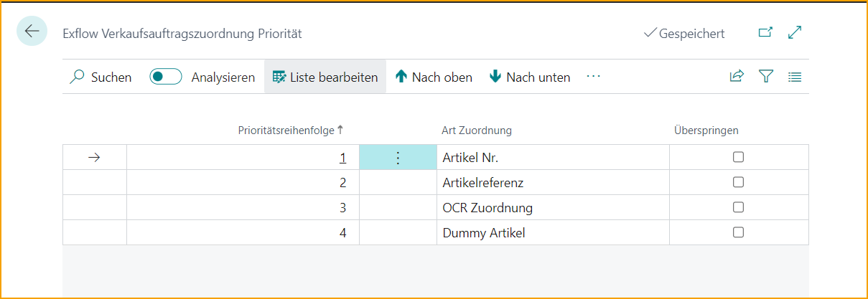868x299 pixels.
Task: Click the Gespeichert status indicator
Action: tap(684, 33)
